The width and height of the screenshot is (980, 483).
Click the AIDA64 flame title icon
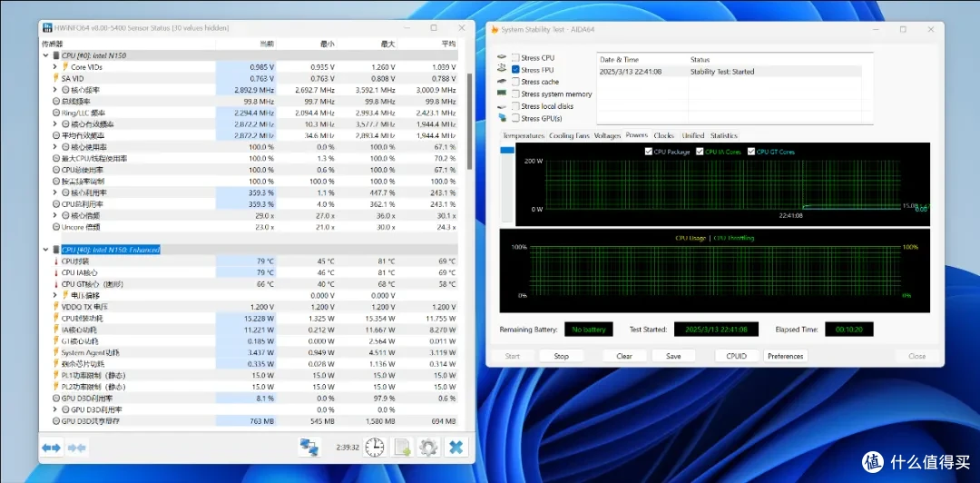tap(495, 29)
